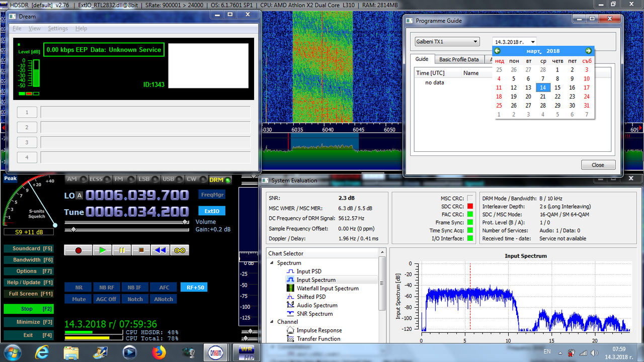Screen dimensions: 644x362
Task: Open the date picker dropdown arrow
Action: coord(533,42)
